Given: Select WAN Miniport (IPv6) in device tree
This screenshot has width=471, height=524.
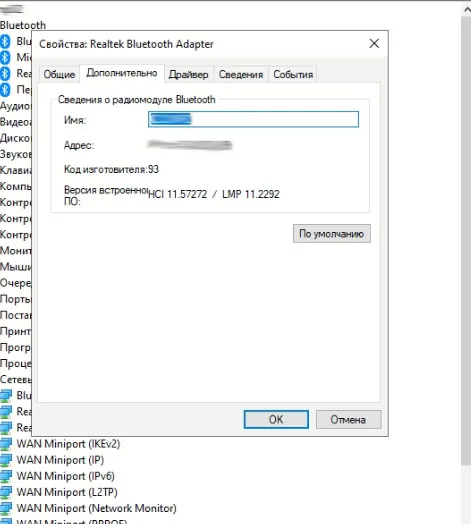Looking at the screenshot, I should [x=66, y=476].
